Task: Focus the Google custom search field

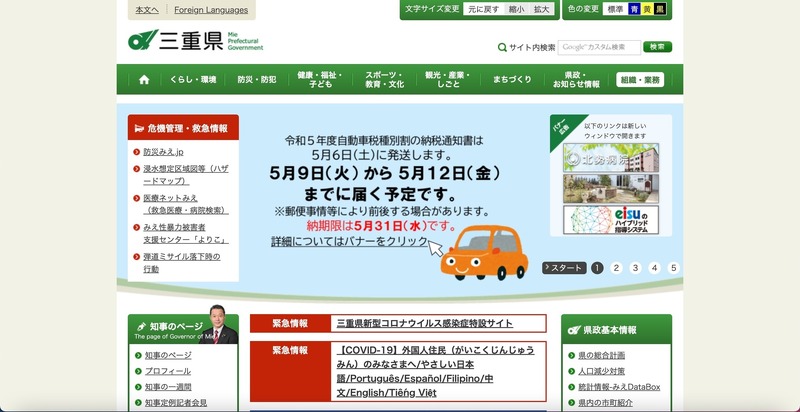Action: pyautogui.click(x=598, y=47)
